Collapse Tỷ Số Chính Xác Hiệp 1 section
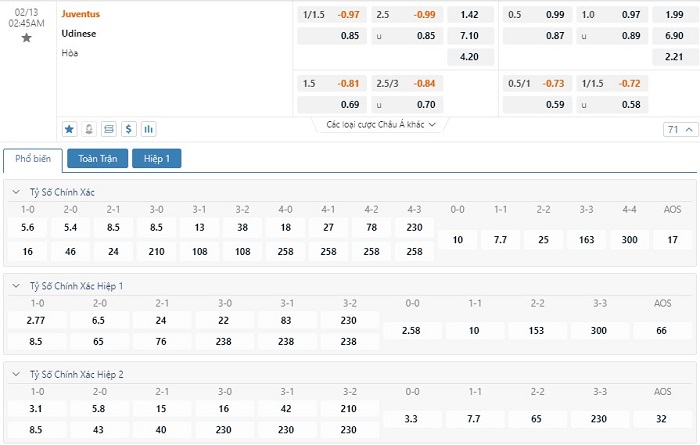This screenshot has height=445, width=700. (x=15, y=285)
